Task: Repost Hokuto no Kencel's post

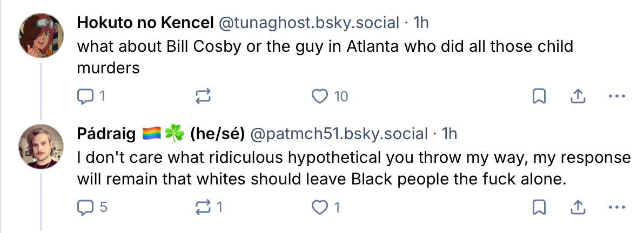Action: click(x=202, y=97)
